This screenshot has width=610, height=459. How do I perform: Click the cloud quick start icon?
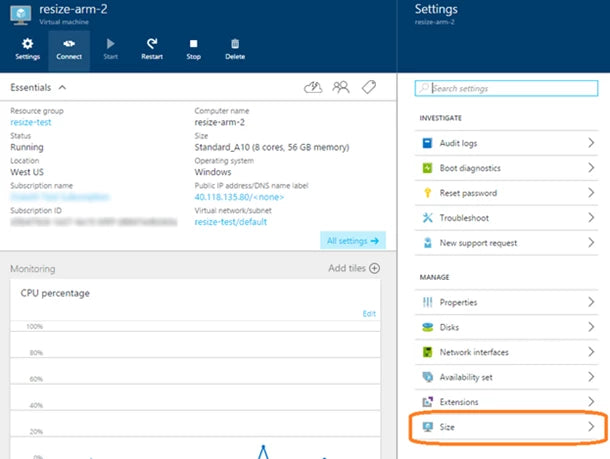[313, 88]
